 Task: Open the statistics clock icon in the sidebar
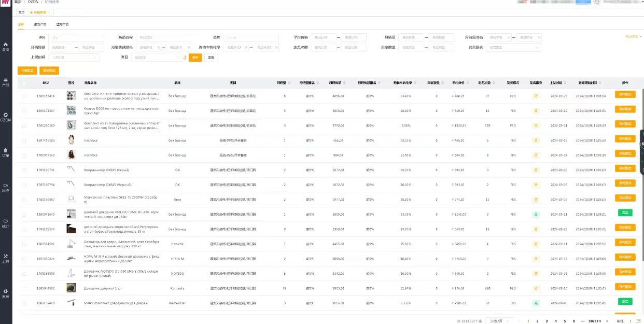pyautogui.click(x=6, y=222)
